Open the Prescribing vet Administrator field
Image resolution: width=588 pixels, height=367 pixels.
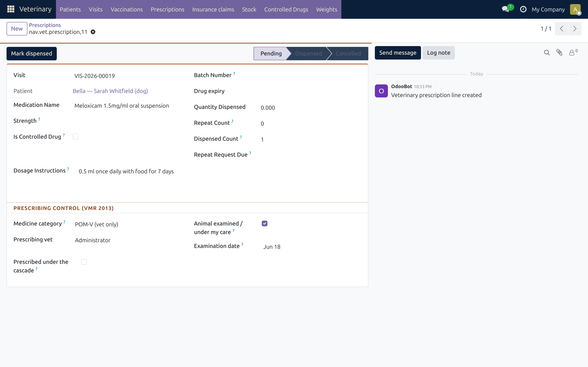[129, 240]
